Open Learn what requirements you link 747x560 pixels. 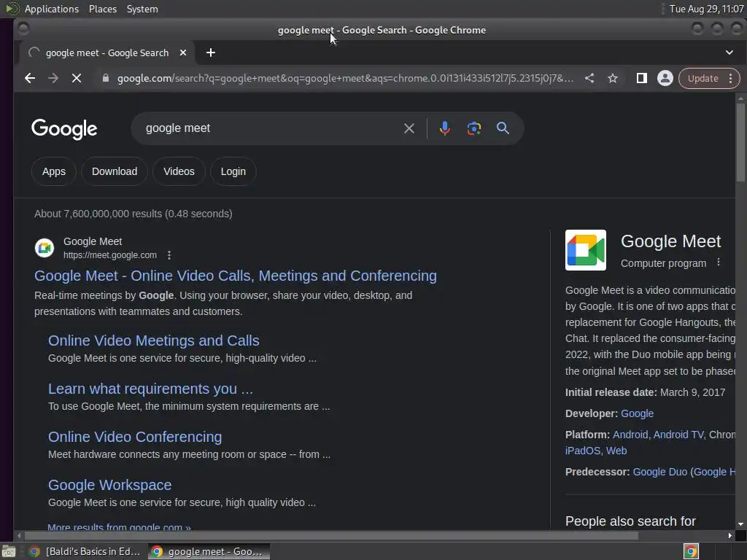(150, 389)
